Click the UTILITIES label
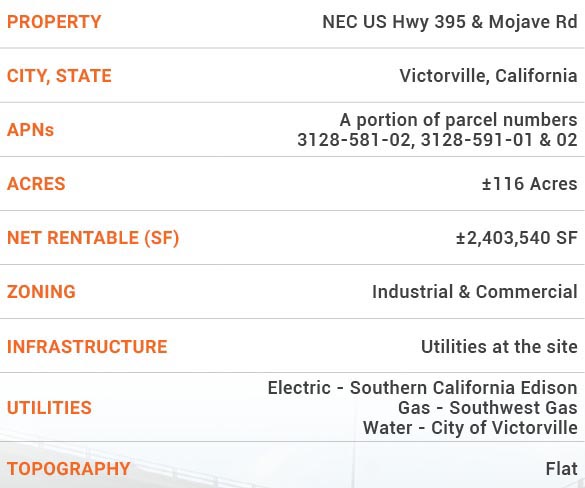Viewport: 585px width, 488px height. coord(49,407)
